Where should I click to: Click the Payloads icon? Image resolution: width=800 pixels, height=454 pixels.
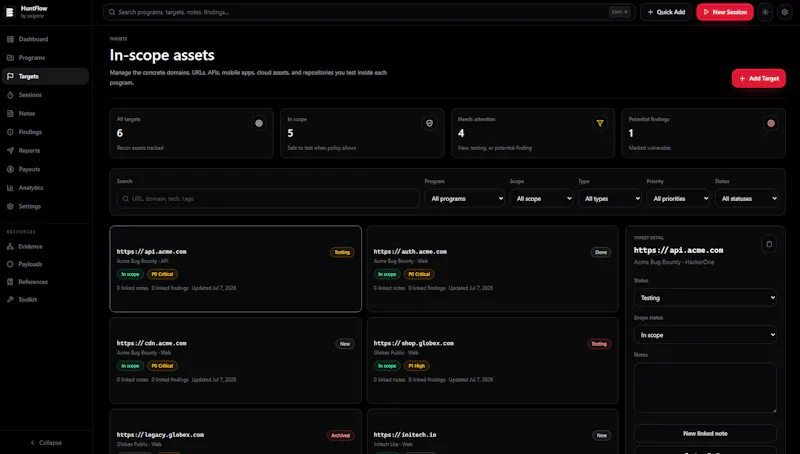click(10, 264)
